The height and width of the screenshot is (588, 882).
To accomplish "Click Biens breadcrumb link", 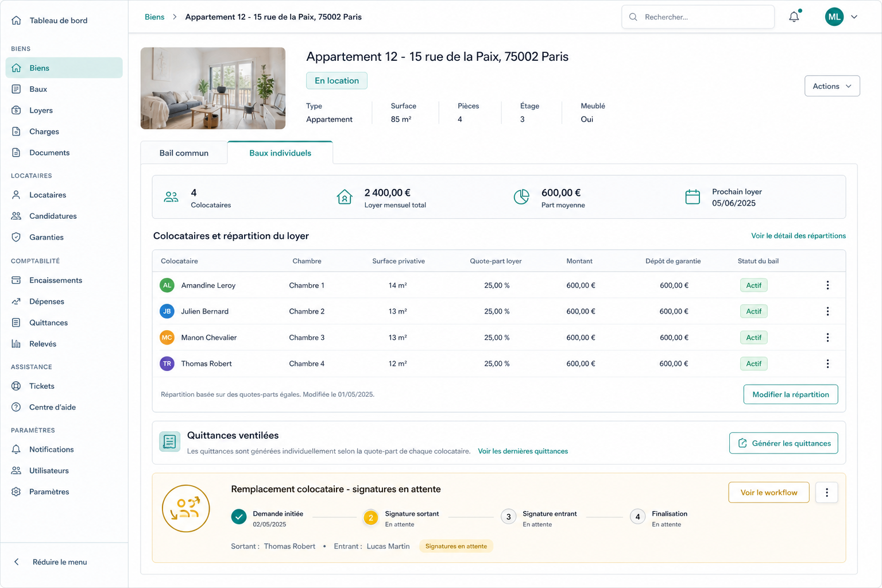I will tap(154, 17).
